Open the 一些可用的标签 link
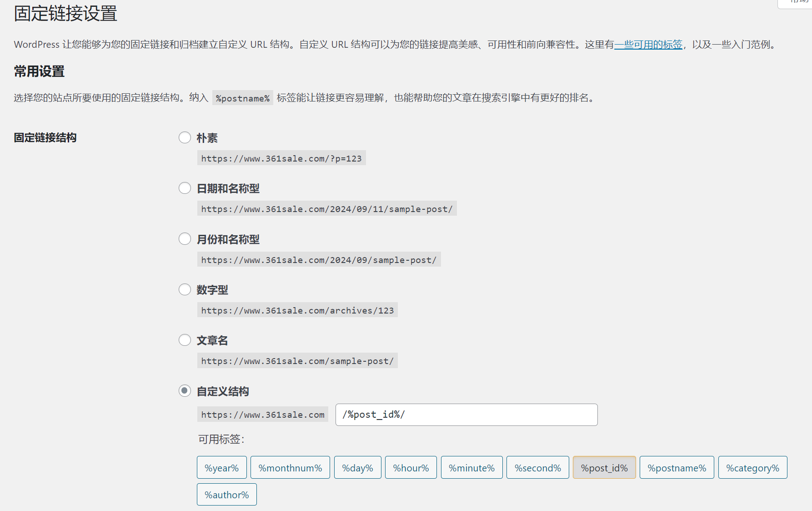This screenshot has width=812, height=511. (x=648, y=45)
